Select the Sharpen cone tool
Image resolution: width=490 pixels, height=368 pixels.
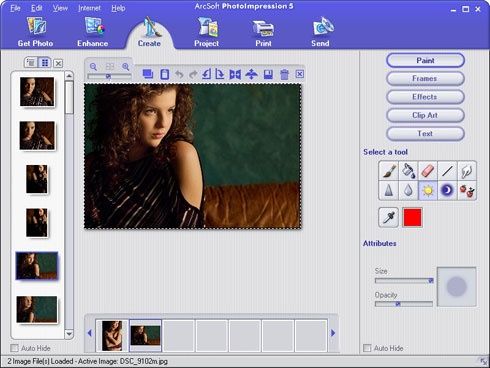coord(389,190)
